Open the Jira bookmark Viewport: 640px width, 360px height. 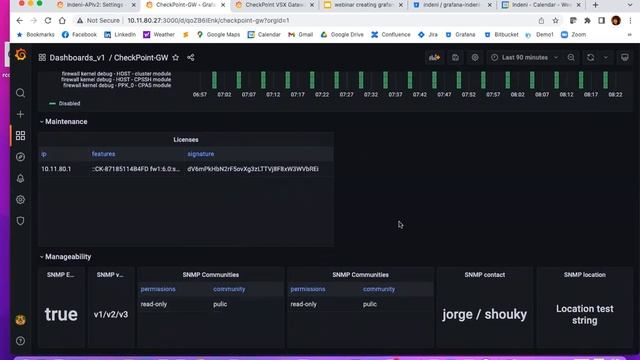coord(428,35)
